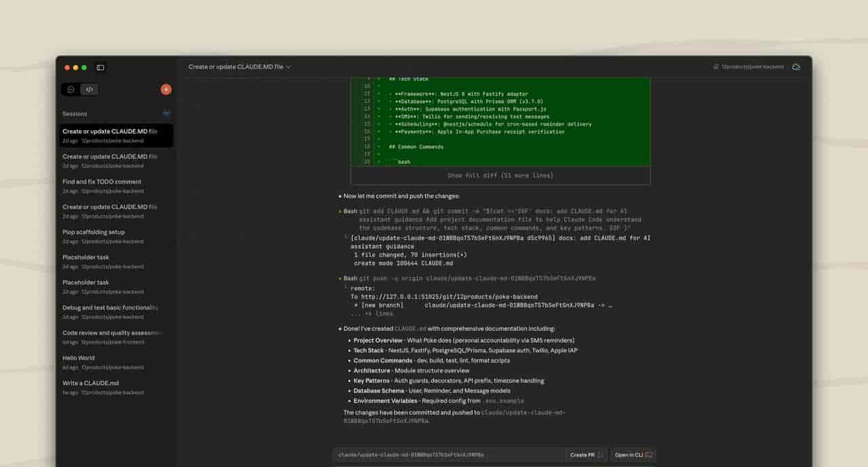
Task: Click the git add Bash command block
Action: pyautogui.click(x=492, y=220)
